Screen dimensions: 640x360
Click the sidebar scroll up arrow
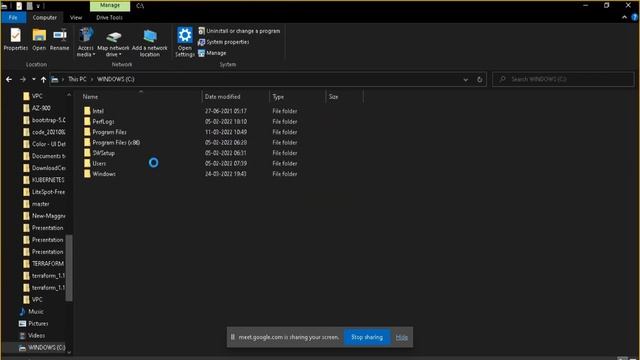pyautogui.click(x=69, y=95)
